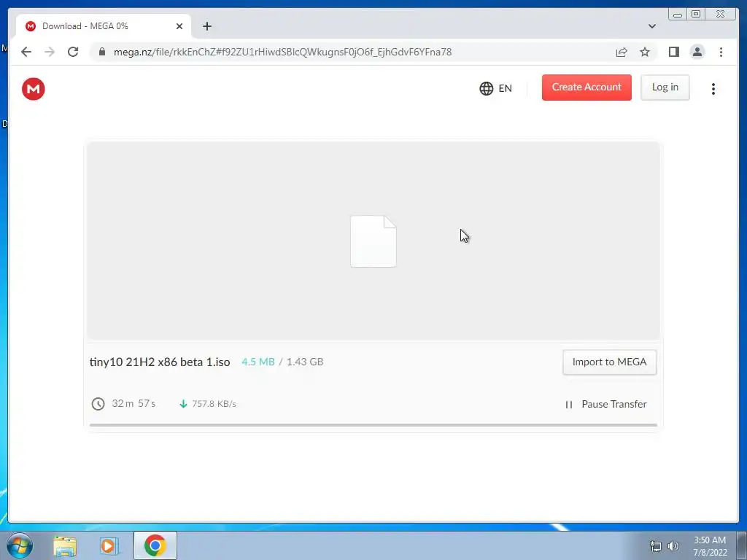Open the tab search chevron
Viewport: 747px width, 560px height.
pyautogui.click(x=652, y=26)
